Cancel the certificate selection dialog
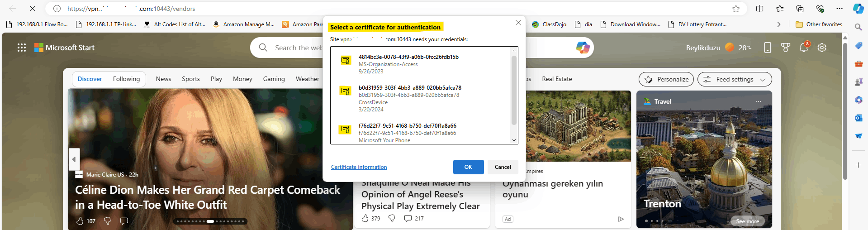The width and height of the screenshot is (868, 230). tap(503, 167)
